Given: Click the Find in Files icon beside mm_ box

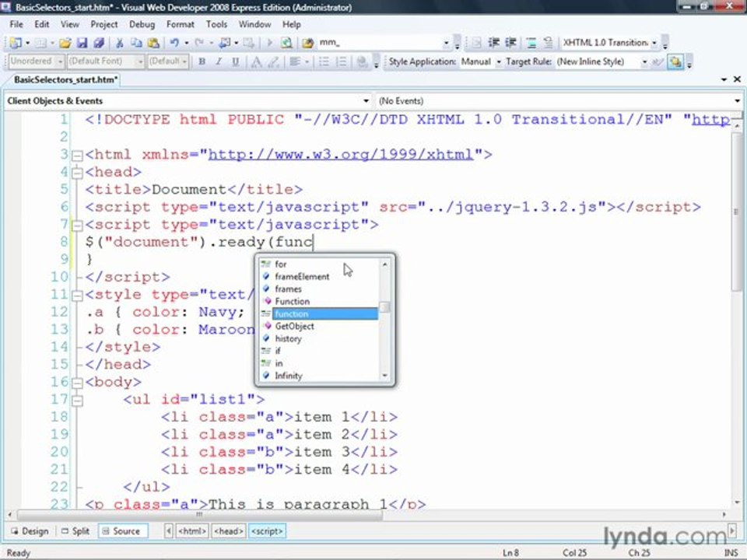Looking at the screenshot, I should tap(308, 43).
